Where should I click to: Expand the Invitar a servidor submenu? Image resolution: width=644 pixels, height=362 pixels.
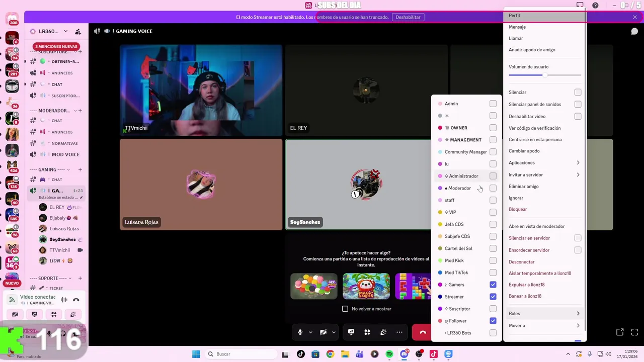click(544, 174)
